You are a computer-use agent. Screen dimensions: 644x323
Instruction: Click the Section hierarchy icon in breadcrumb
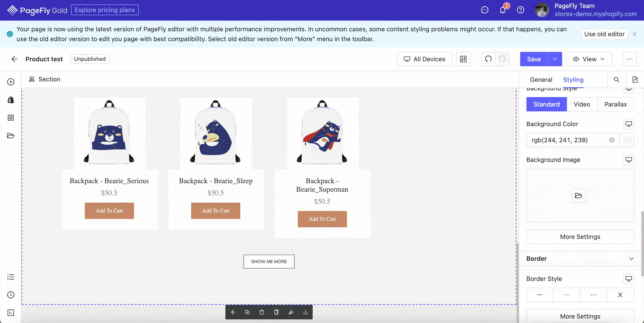[32, 79]
